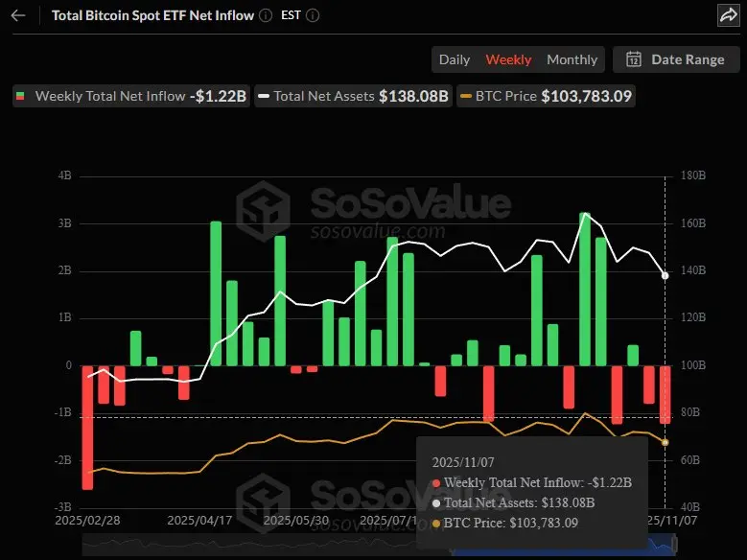Click the Total Bitcoin Spot ETF Net Inflow title
747x560 pixels.
pos(152,15)
